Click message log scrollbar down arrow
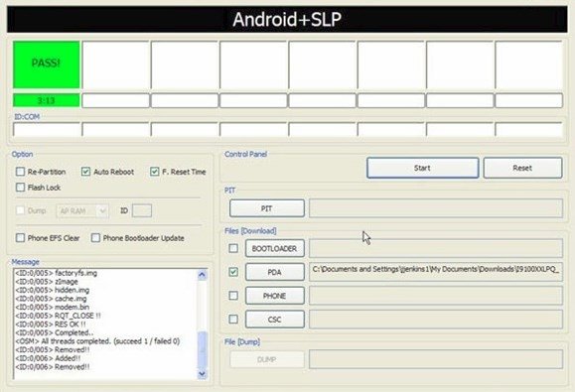The width and height of the screenshot is (575, 392). [x=202, y=374]
